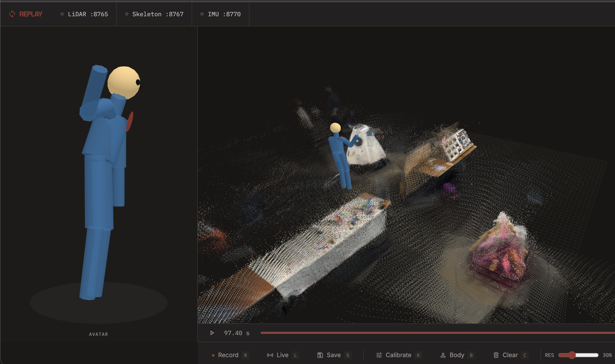Click the red Record dot icon
615x364 pixels.
click(213, 355)
